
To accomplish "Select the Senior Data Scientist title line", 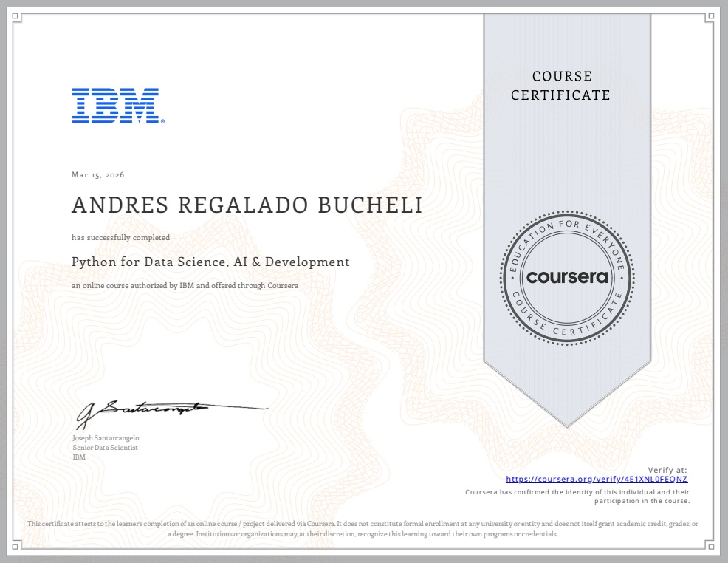I will pyautogui.click(x=106, y=446).
